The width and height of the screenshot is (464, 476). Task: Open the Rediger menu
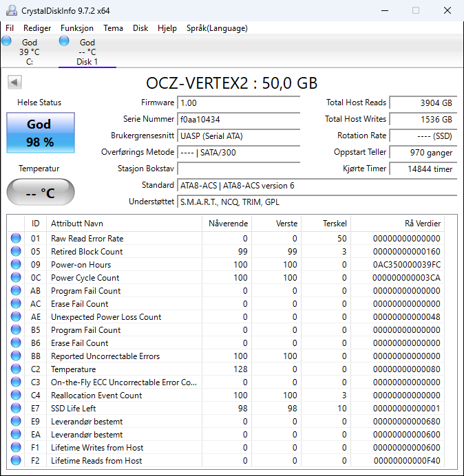[x=37, y=28]
